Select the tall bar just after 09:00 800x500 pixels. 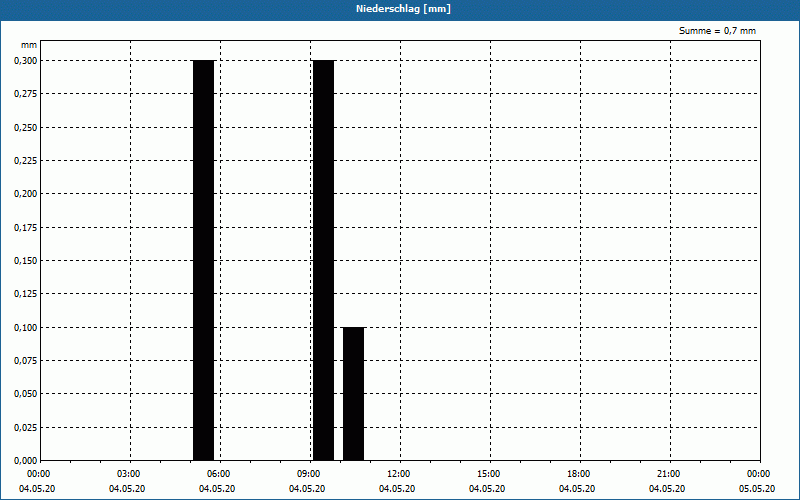click(x=323, y=260)
